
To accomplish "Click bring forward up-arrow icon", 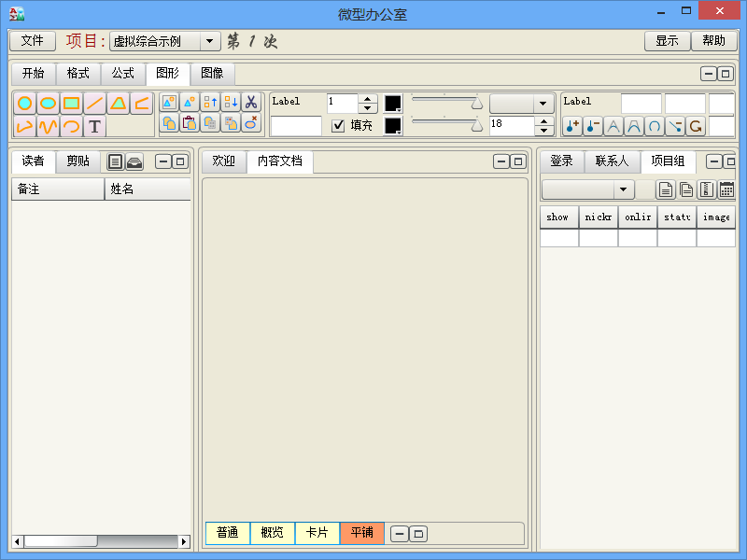I will pyautogui.click(x=210, y=102).
